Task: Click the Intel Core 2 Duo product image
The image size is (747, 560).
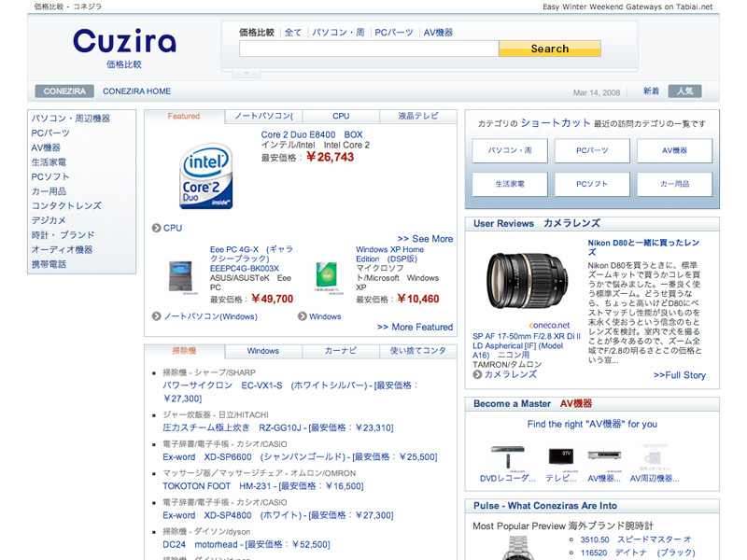Action: click(205, 175)
